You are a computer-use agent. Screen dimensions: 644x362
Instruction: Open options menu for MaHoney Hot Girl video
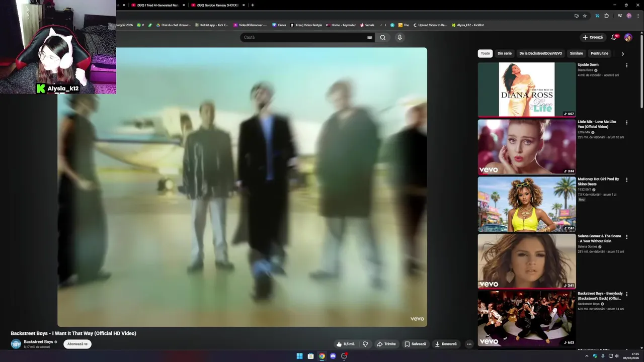(626, 179)
